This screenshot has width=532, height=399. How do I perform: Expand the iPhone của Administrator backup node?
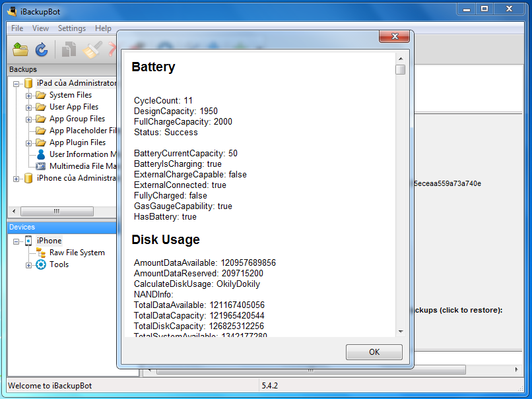point(16,179)
